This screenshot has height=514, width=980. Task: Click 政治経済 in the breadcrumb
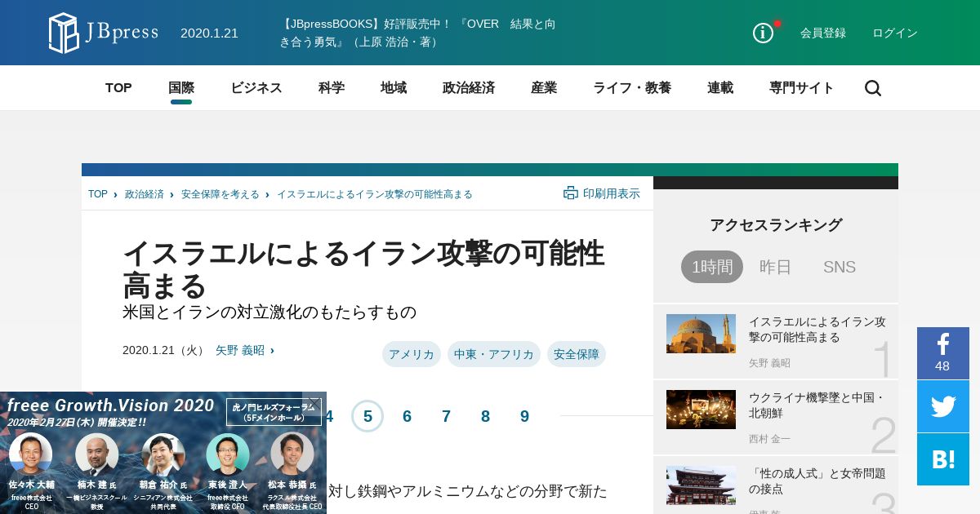pyautogui.click(x=145, y=194)
